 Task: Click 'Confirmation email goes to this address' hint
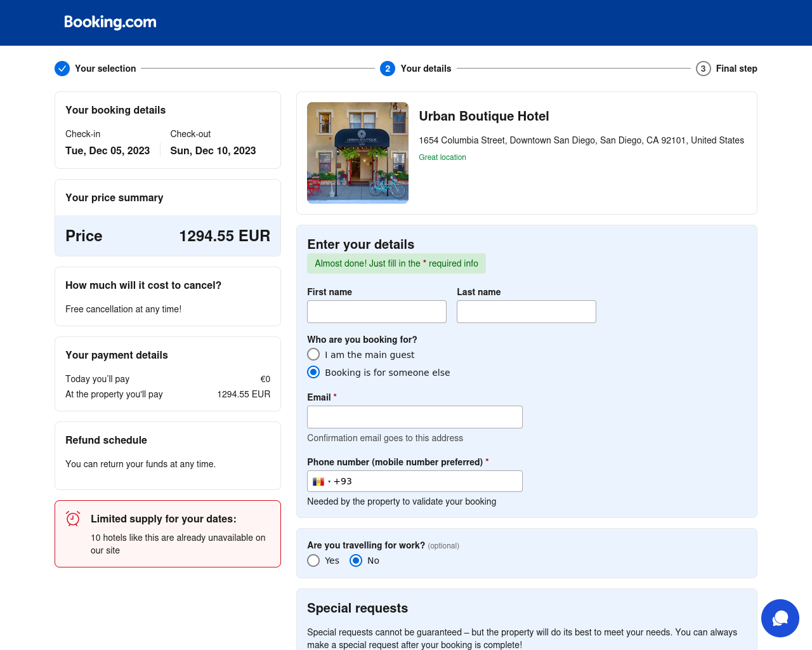click(385, 438)
